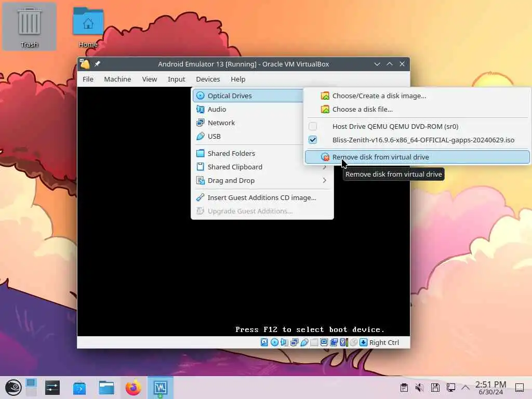Screen dimensions: 532x399
Task: Select Choose/Create a disk image option
Action: (x=417, y=96)
